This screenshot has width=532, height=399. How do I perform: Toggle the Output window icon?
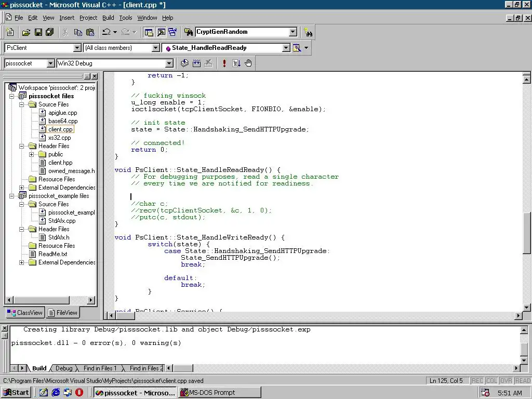coord(161,32)
